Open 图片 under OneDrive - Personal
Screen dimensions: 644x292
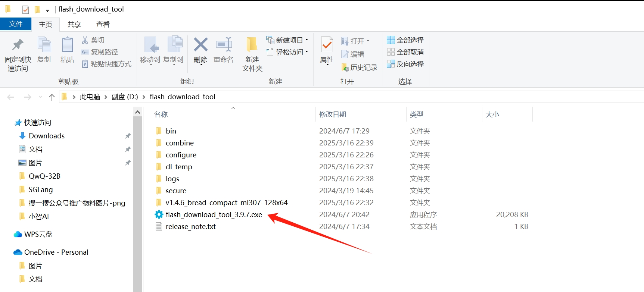35,266
